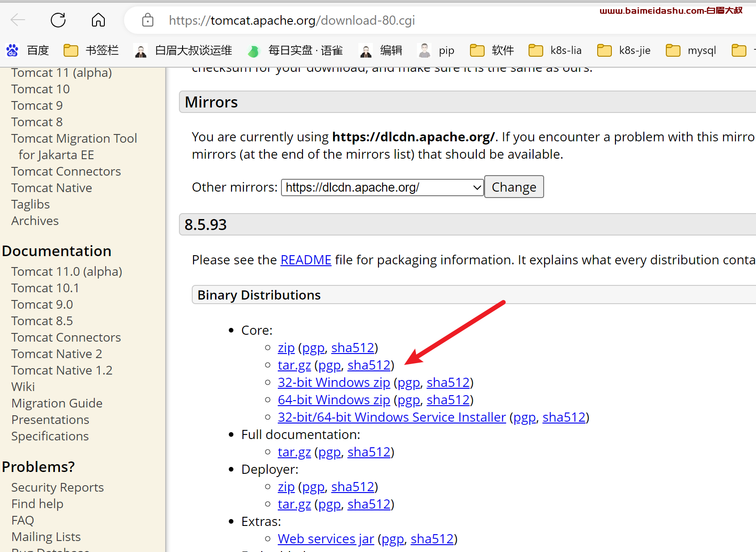The image size is (756, 552).
Task: Reload the page with refresh icon
Action: (58, 20)
